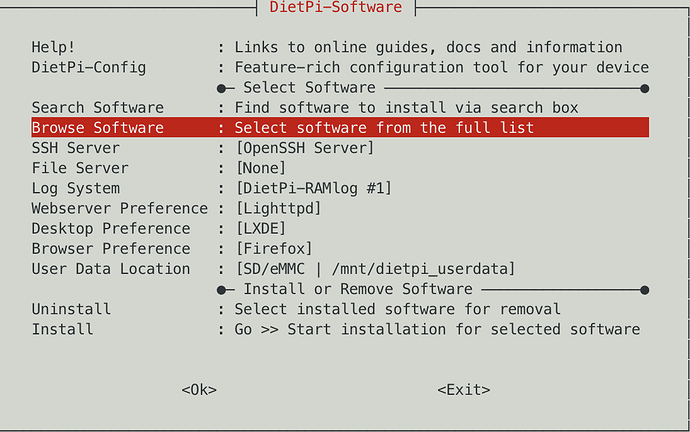The image size is (690, 432).
Task: Open the Browser Preference setting
Action: click(x=110, y=248)
